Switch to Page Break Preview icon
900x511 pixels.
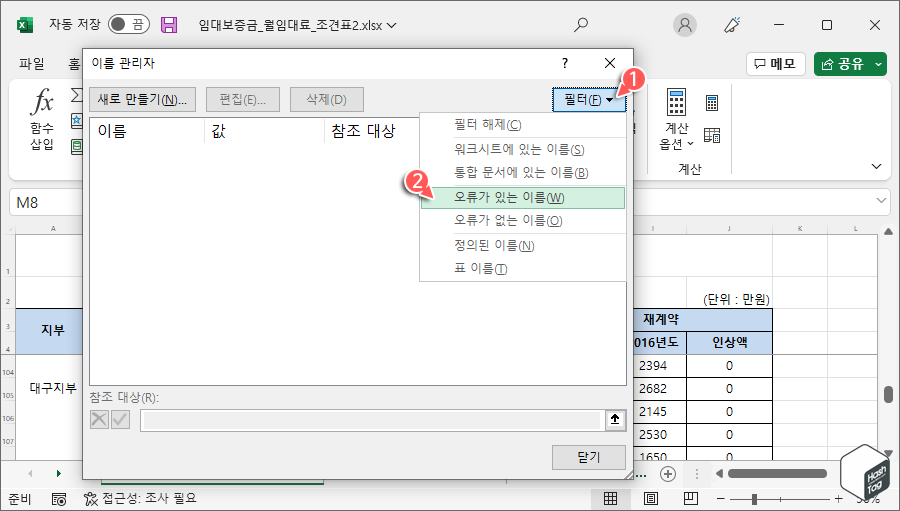coord(690,498)
